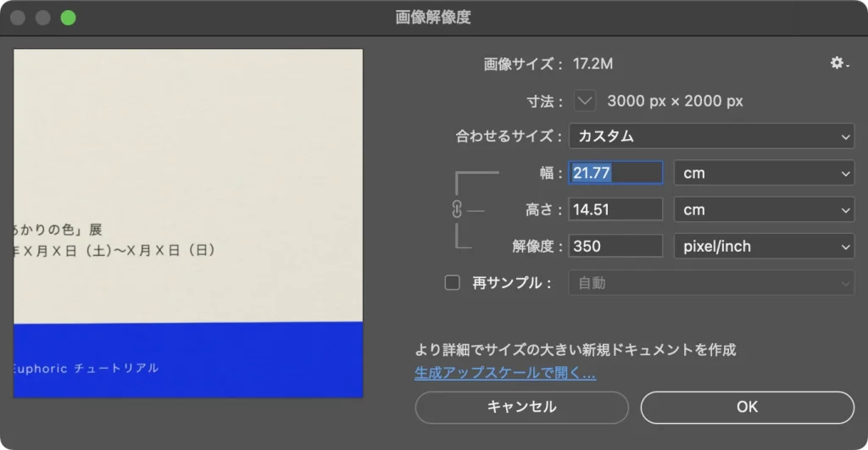Open the 解像度 pixel/inch unit dropdown

point(764,247)
